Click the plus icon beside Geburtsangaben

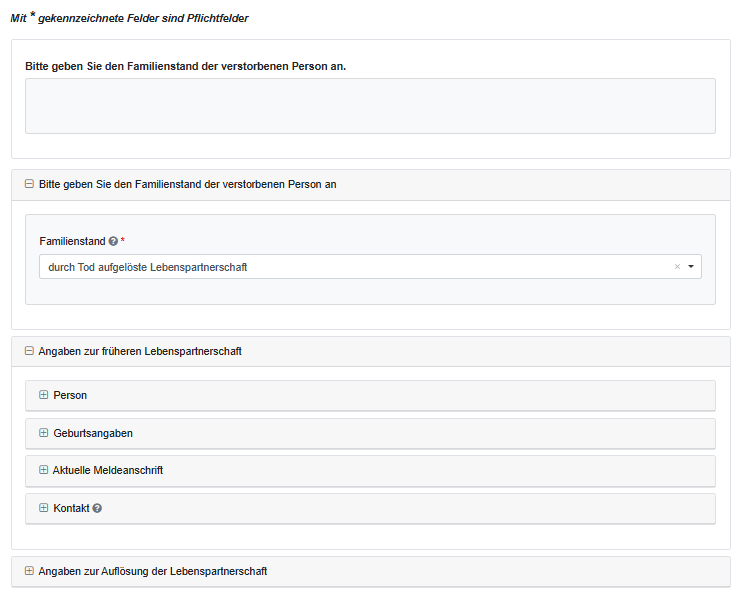[x=43, y=433]
